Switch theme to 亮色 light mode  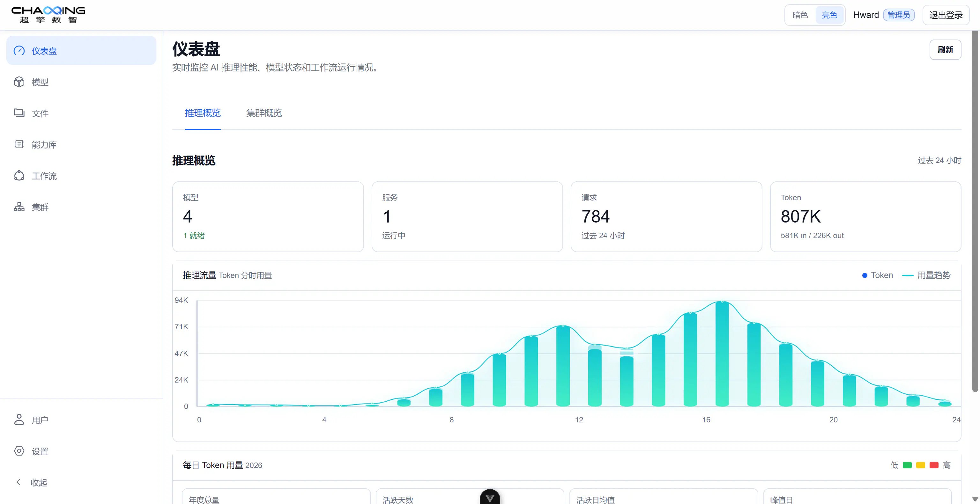click(829, 15)
